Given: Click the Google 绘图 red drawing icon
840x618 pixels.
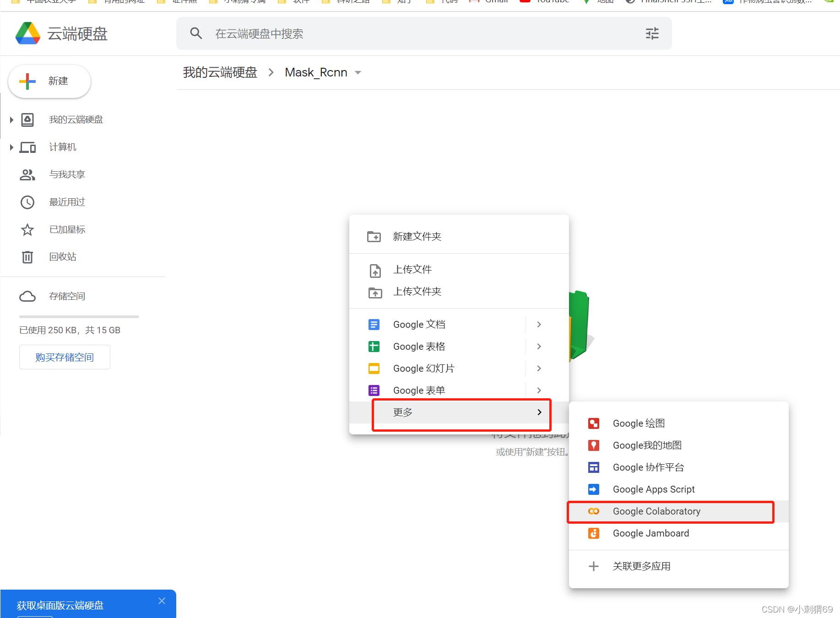Looking at the screenshot, I should 594,423.
